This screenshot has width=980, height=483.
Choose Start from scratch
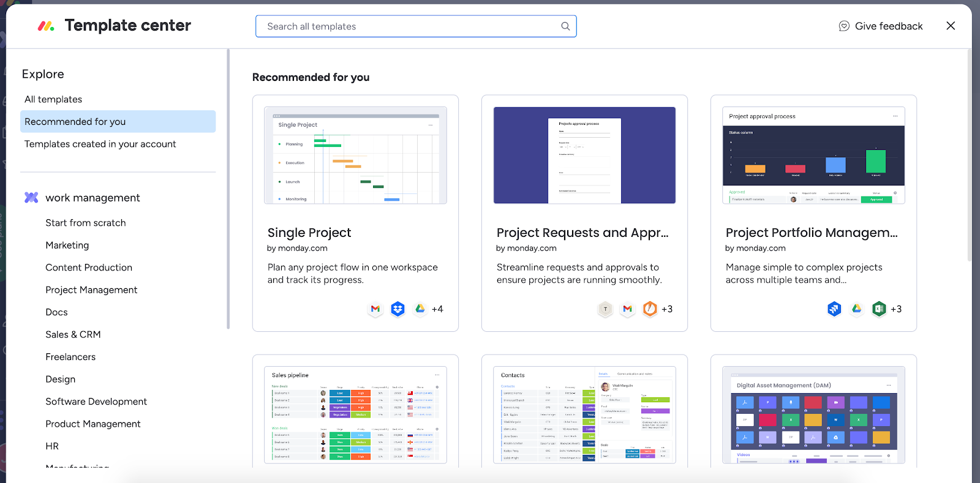(x=86, y=223)
